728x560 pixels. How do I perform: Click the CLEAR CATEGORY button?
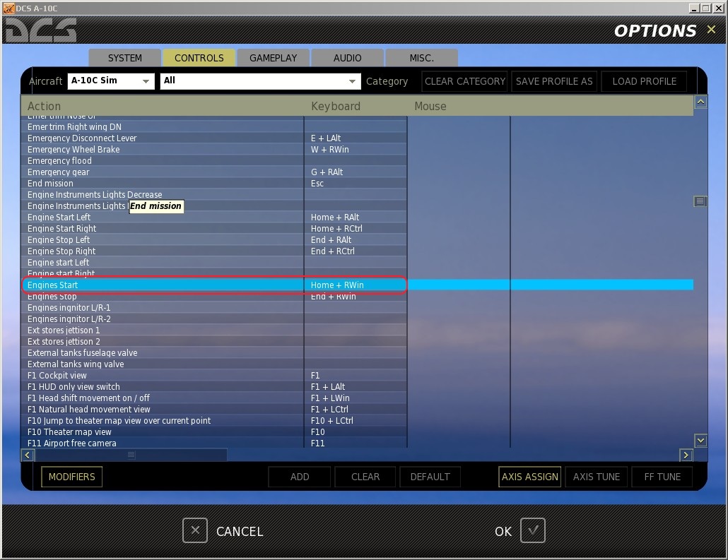[x=464, y=81]
